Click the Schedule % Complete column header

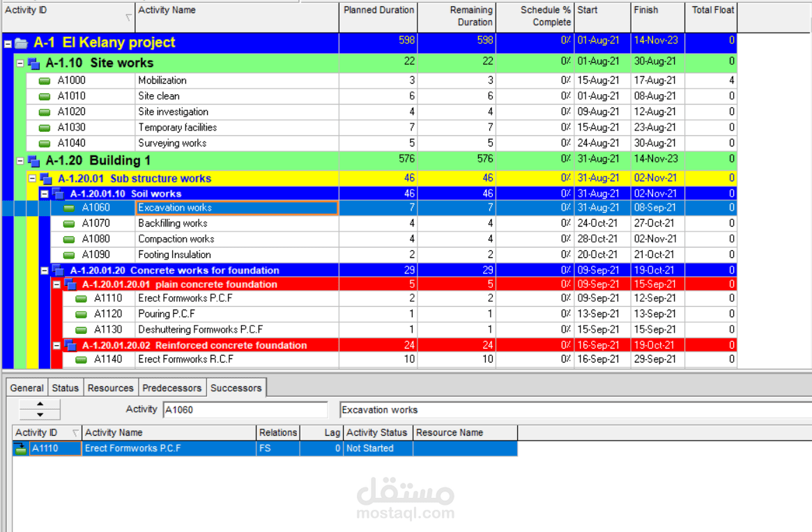tap(535, 17)
